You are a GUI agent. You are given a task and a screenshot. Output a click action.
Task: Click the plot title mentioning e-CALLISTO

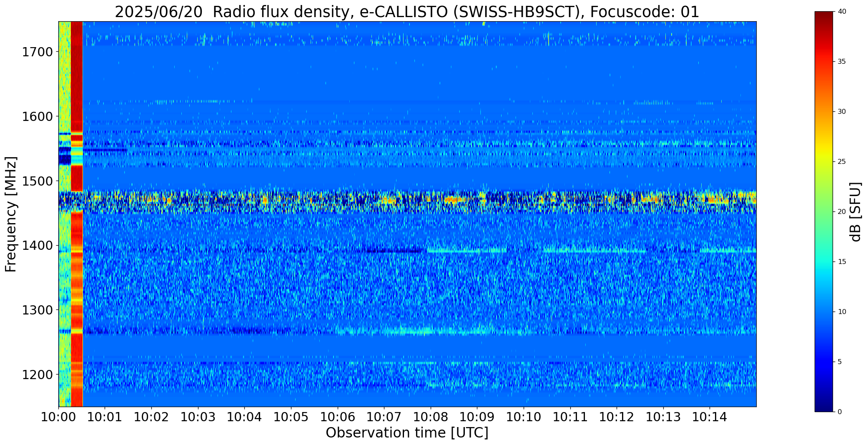tap(407, 12)
